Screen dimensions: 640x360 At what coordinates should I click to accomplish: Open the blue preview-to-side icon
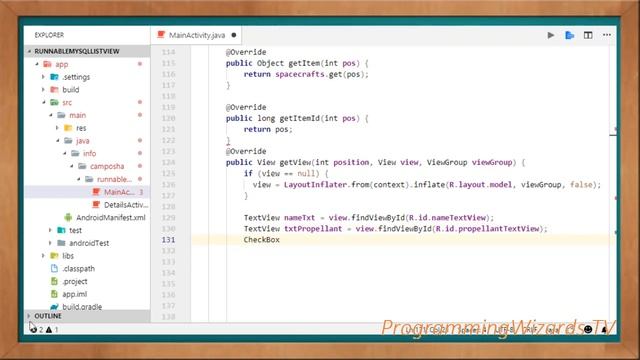569,35
